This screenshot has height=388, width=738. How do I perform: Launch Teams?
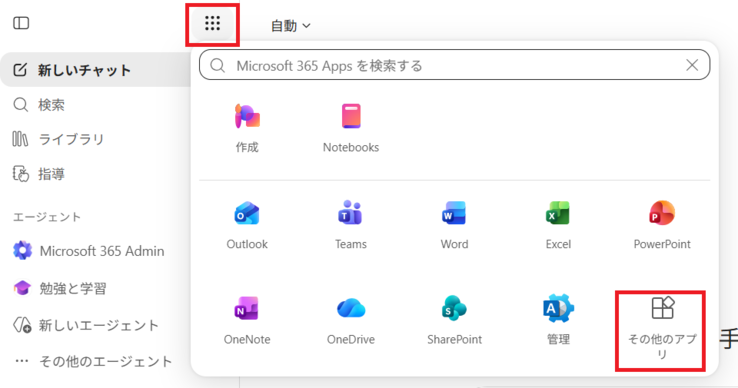351,225
